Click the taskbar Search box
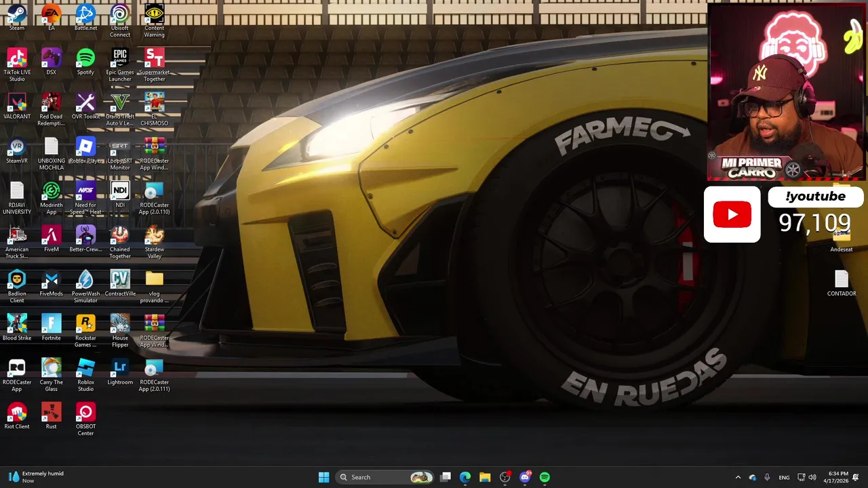Image resolution: width=868 pixels, height=488 pixels. pos(384,477)
